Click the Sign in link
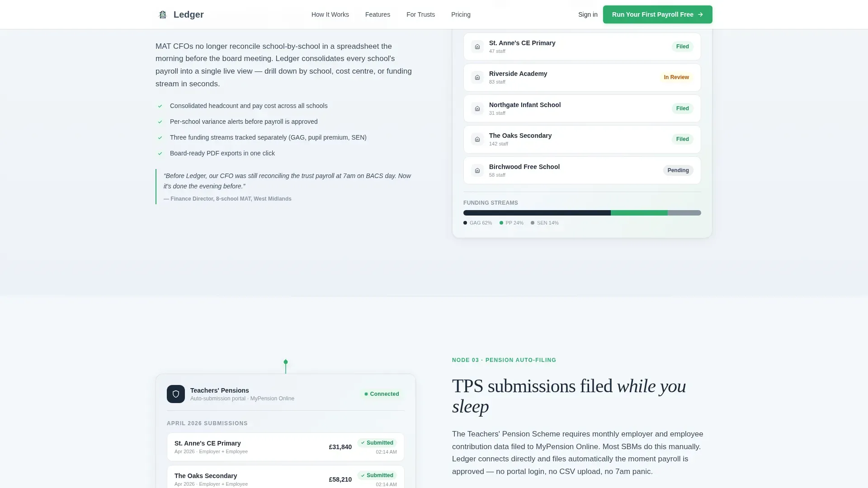The width and height of the screenshot is (868, 488). [588, 14]
